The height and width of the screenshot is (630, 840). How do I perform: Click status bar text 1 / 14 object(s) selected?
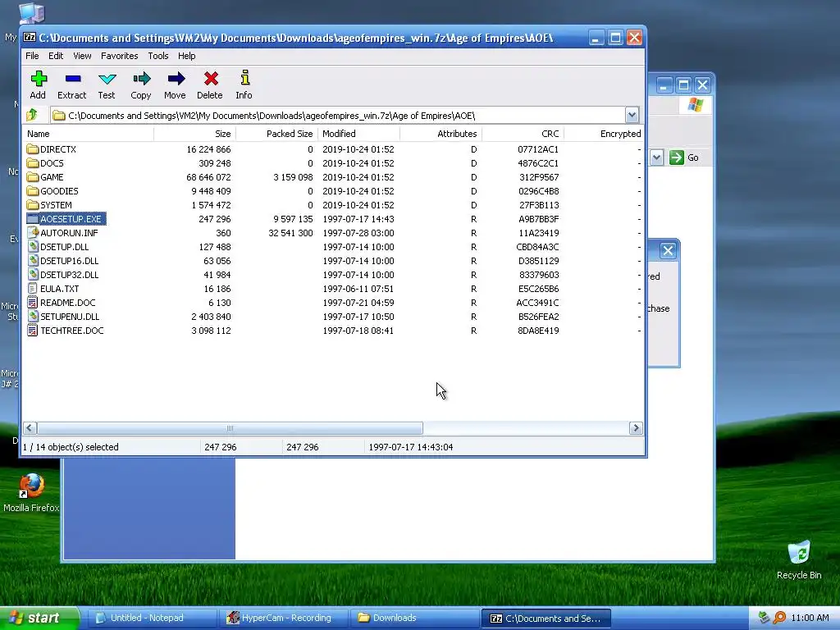(x=71, y=447)
